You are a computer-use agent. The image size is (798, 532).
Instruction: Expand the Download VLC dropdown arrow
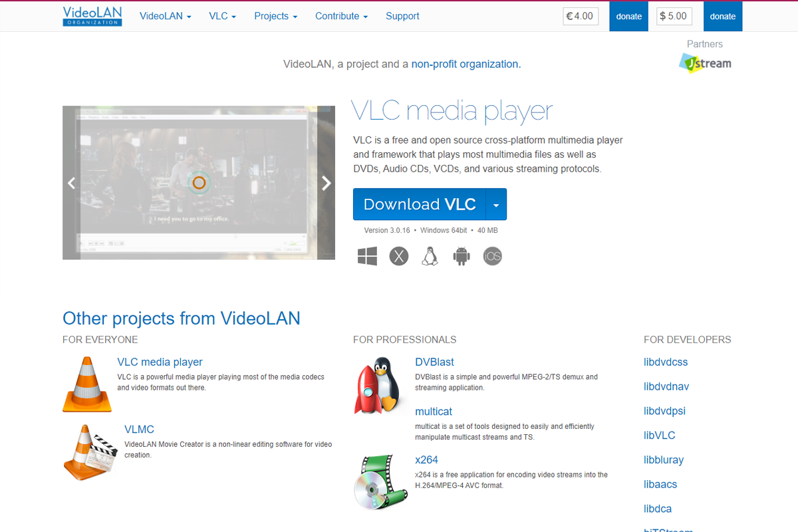click(496, 204)
